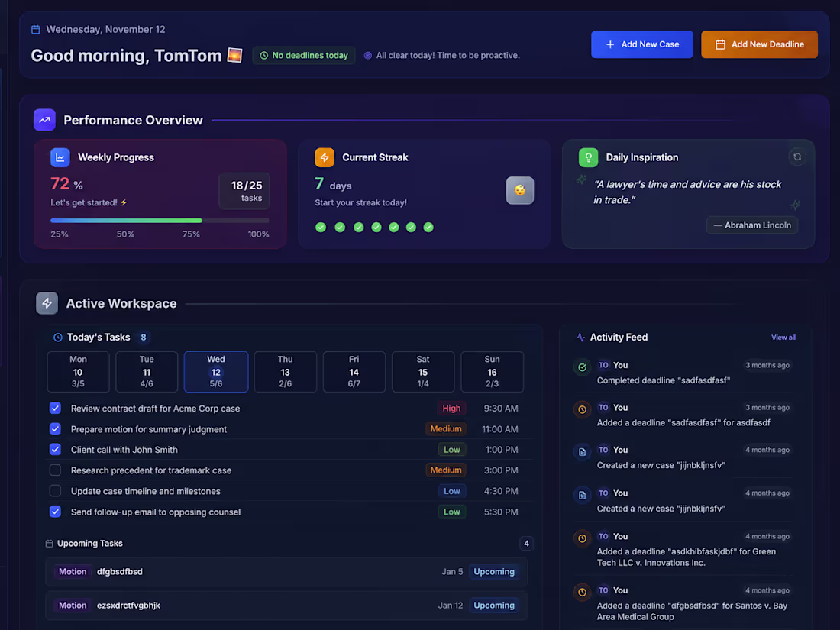The height and width of the screenshot is (630, 840).
Task: Click the 5:30 PM task time
Action: pyautogui.click(x=501, y=512)
